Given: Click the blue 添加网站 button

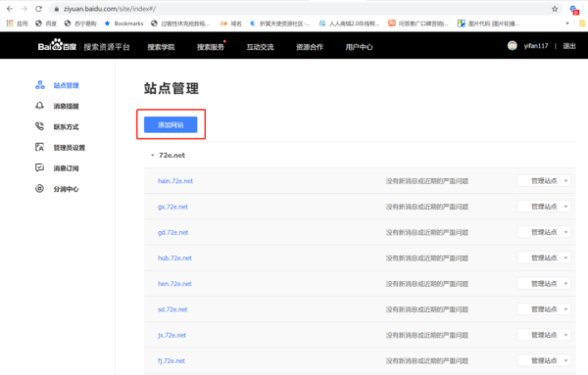Looking at the screenshot, I should (x=171, y=124).
